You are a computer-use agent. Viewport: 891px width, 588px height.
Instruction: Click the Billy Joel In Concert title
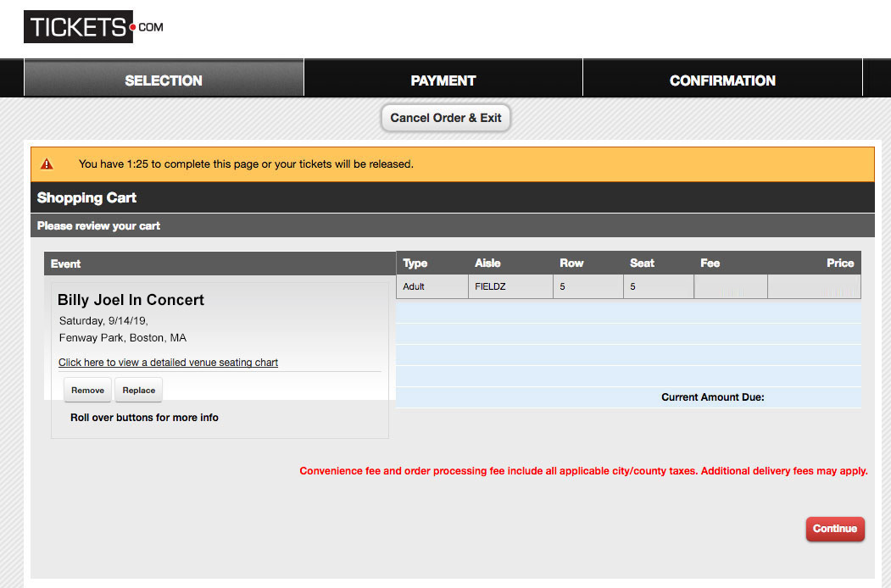tap(131, 300)
